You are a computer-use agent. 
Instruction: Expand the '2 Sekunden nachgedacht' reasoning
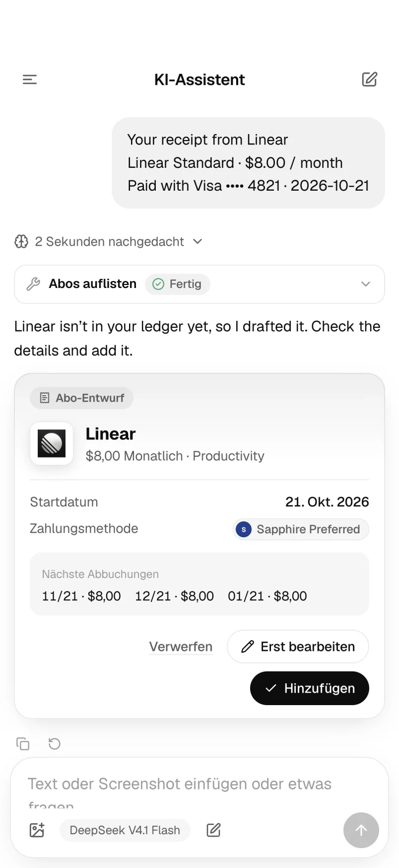[109, 242]
